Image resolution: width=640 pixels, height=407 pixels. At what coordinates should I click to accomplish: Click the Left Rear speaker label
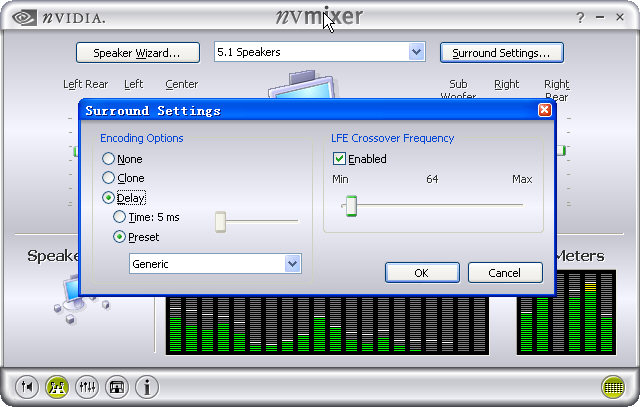[x=85, y=84]
